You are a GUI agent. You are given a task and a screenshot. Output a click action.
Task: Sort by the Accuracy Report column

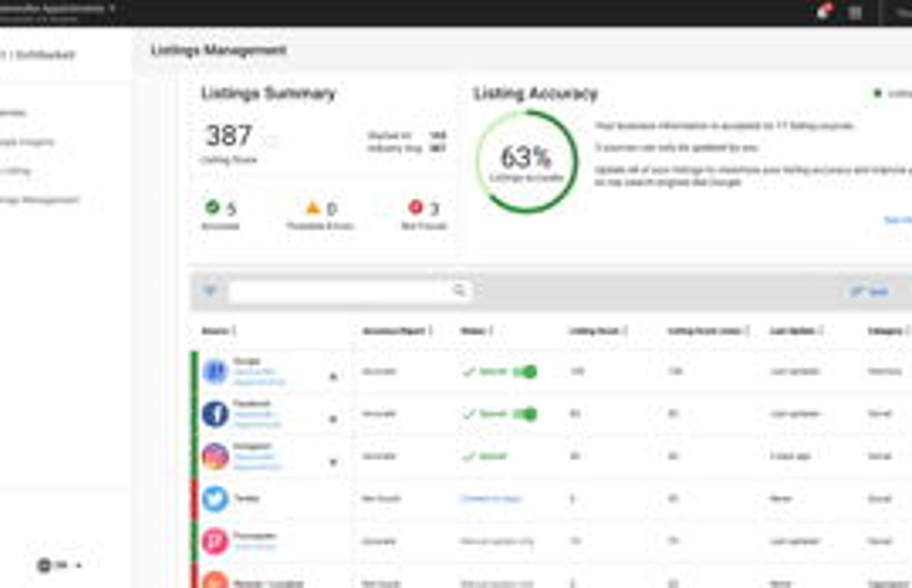397,331
